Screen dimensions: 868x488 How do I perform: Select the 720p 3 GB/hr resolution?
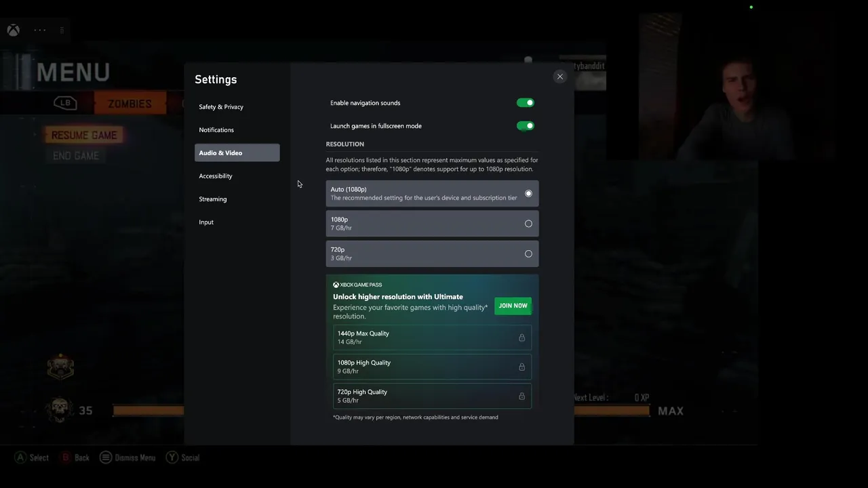[432, 253]
